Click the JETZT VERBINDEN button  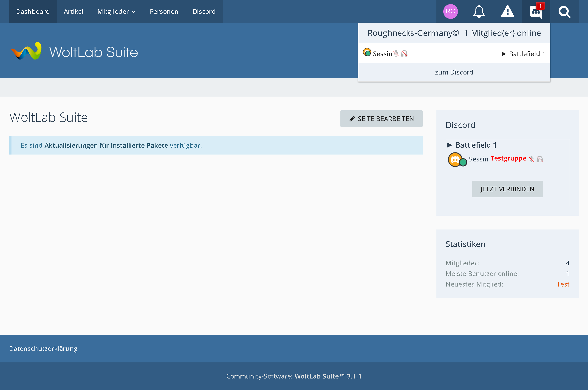point(507,189)
